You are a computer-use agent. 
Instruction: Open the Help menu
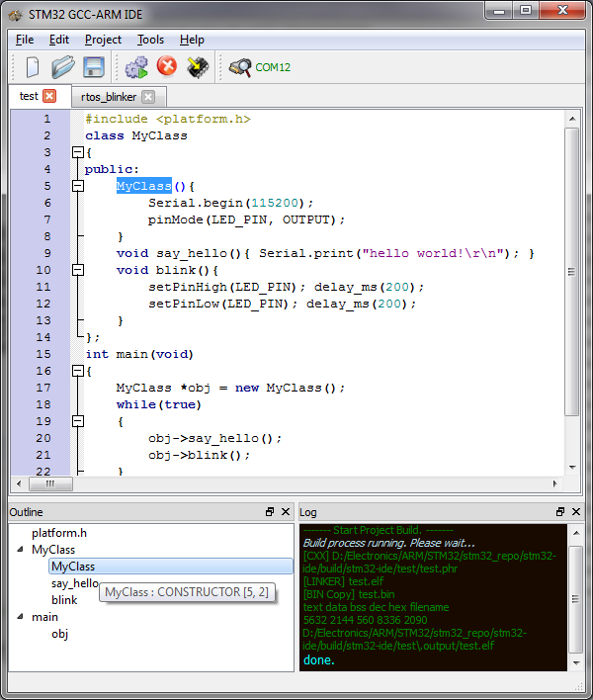point(192,40)
